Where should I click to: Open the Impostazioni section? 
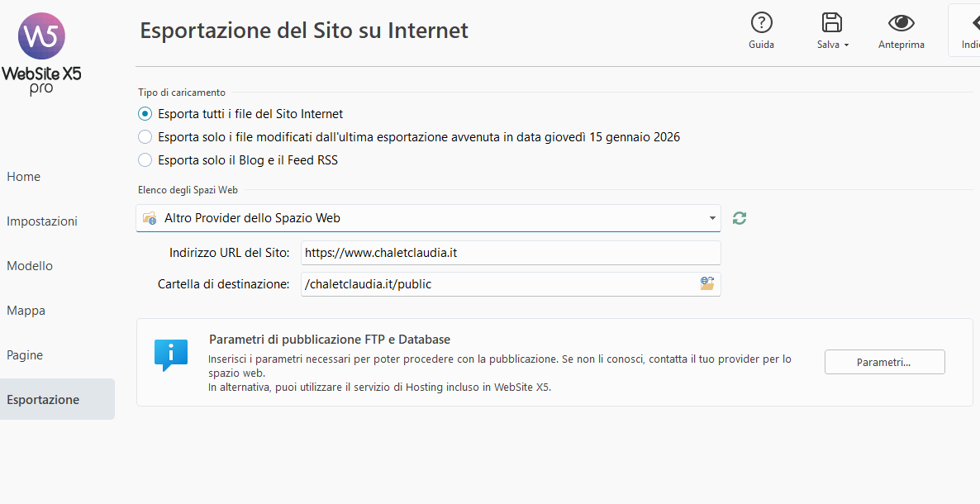[42, 221]
